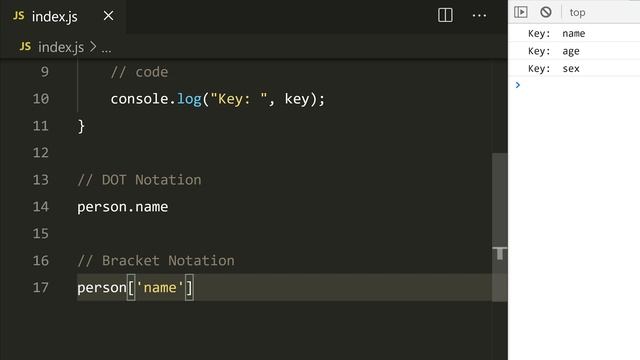
Task: Click the closing brace on line 11
Action: pyautogui.click(x=81, y=126)
